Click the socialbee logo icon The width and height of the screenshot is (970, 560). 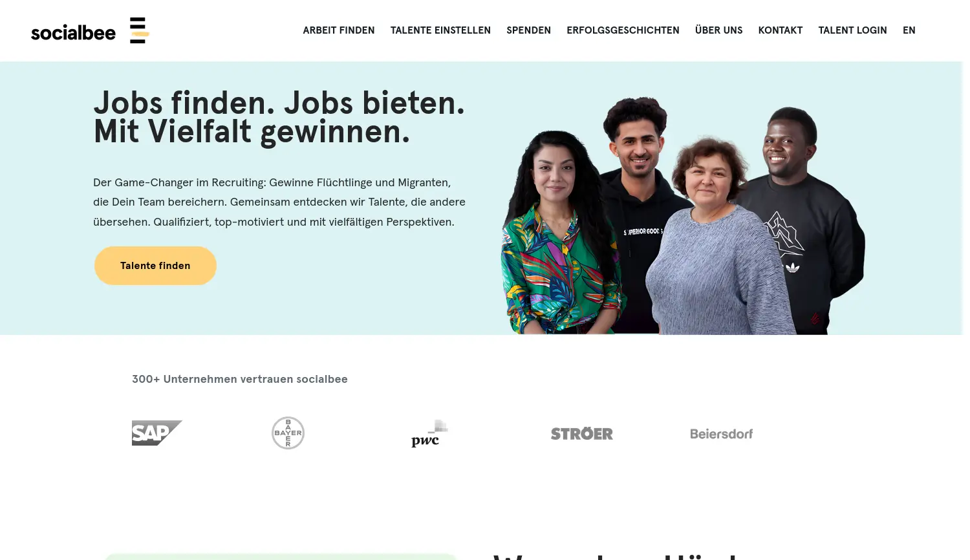[x=140, y=30]
